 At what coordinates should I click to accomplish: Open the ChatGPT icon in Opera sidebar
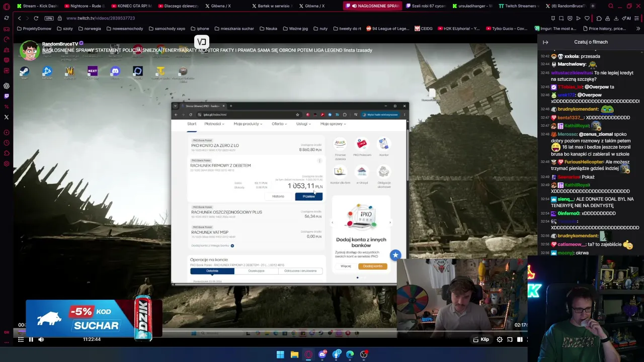point(6,86)
